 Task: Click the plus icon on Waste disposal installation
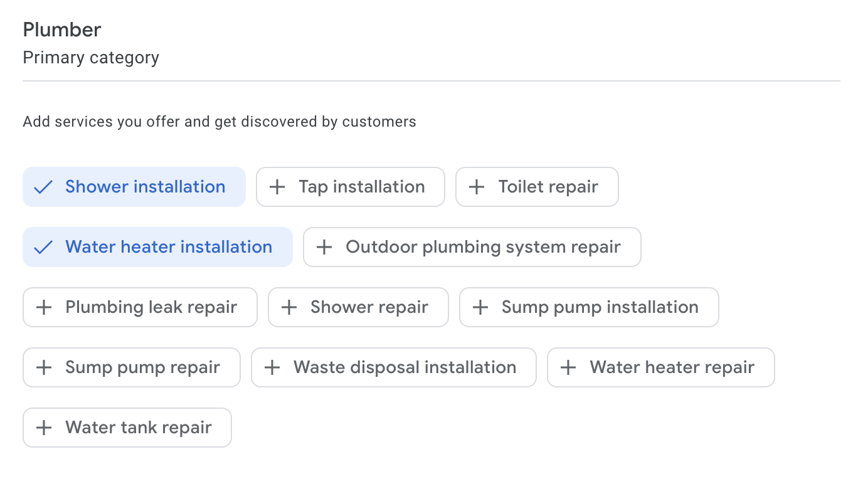[272, 367]
